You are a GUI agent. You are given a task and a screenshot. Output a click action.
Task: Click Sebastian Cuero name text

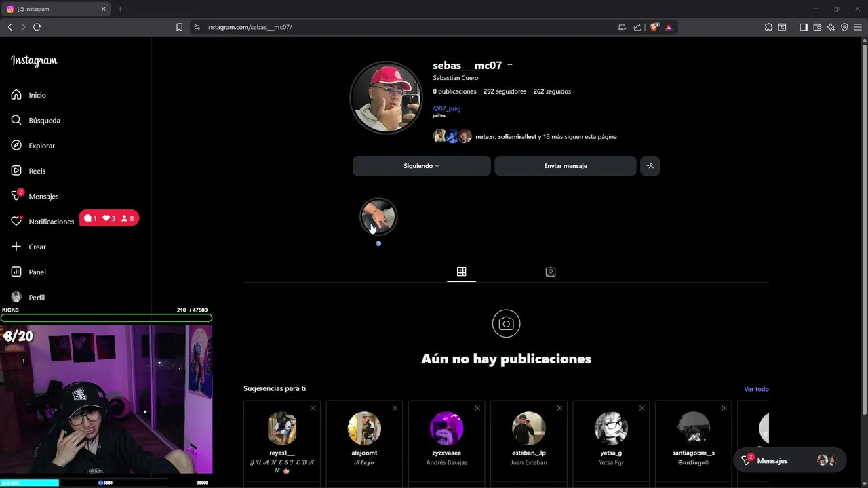tap(456, 78)
